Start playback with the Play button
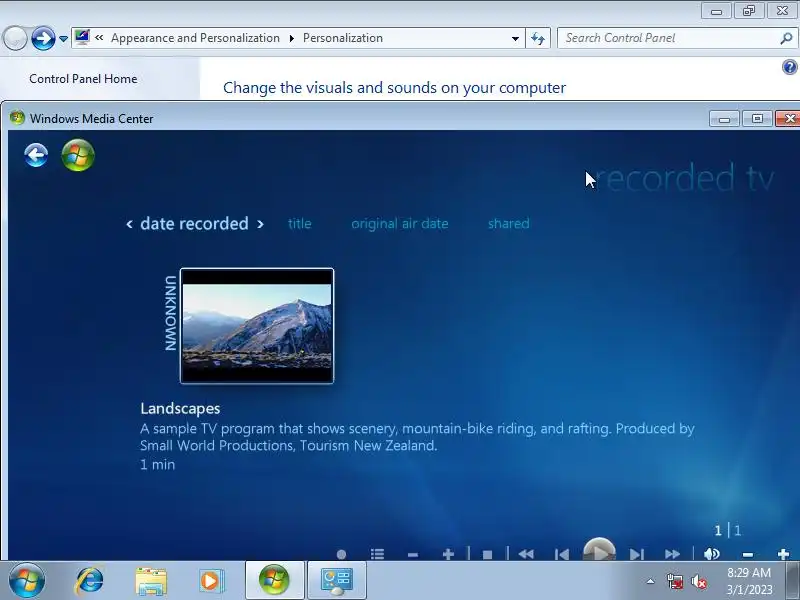 [599, 549]
